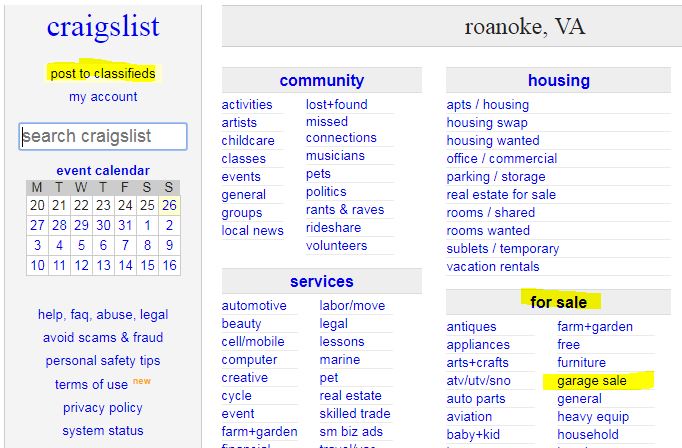Go to apts / housing listings
The width and height of the screenshot is (682, 448).
point(488,105)
